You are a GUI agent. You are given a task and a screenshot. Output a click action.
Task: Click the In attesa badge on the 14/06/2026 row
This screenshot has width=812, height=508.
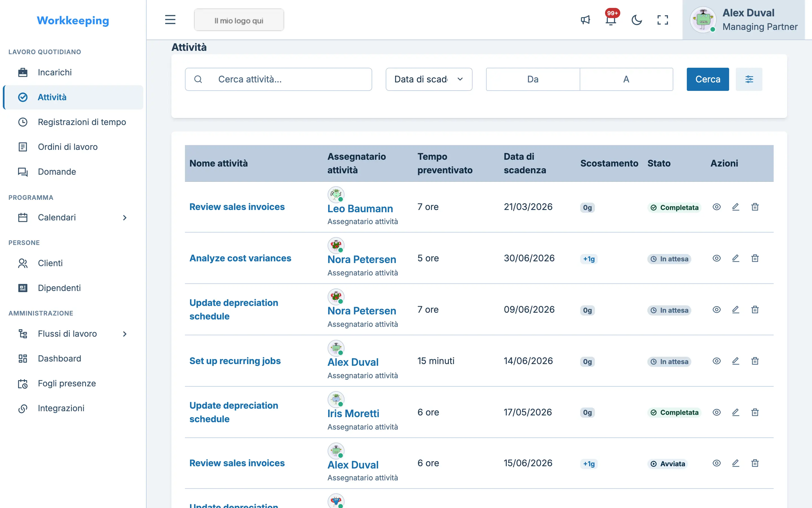coord(669,362)
